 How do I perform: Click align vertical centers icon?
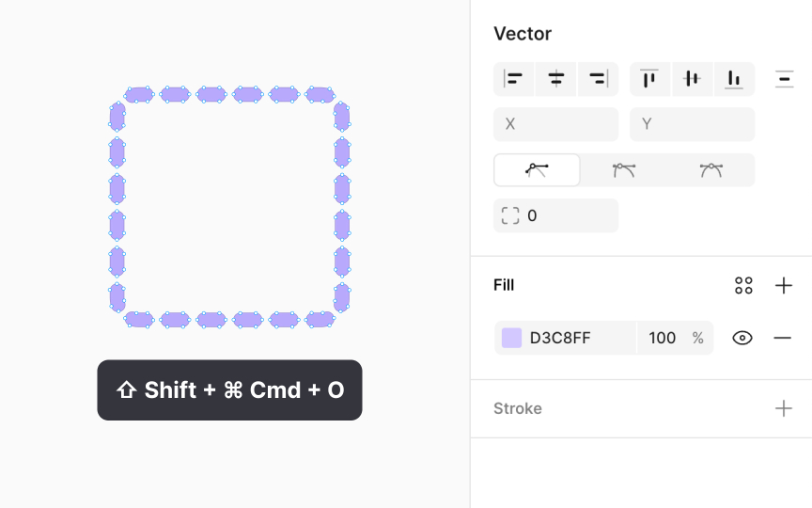pos(693,79)
